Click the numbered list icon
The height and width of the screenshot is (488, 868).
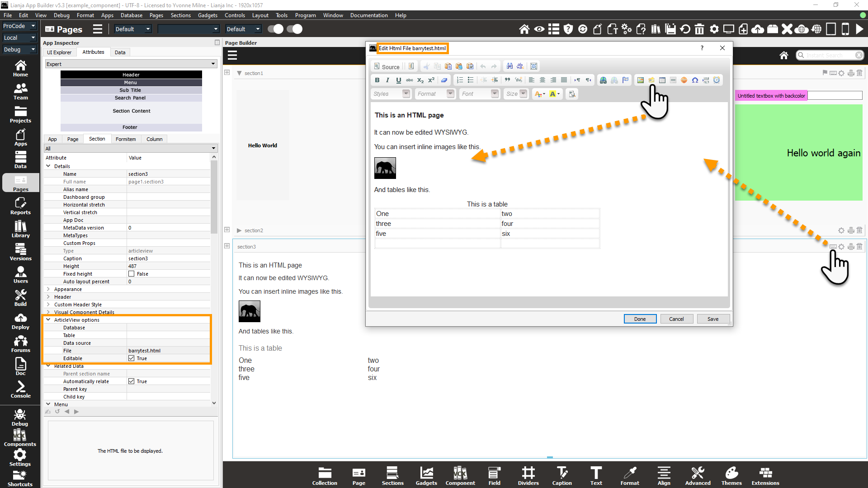(x=460, y=80)
